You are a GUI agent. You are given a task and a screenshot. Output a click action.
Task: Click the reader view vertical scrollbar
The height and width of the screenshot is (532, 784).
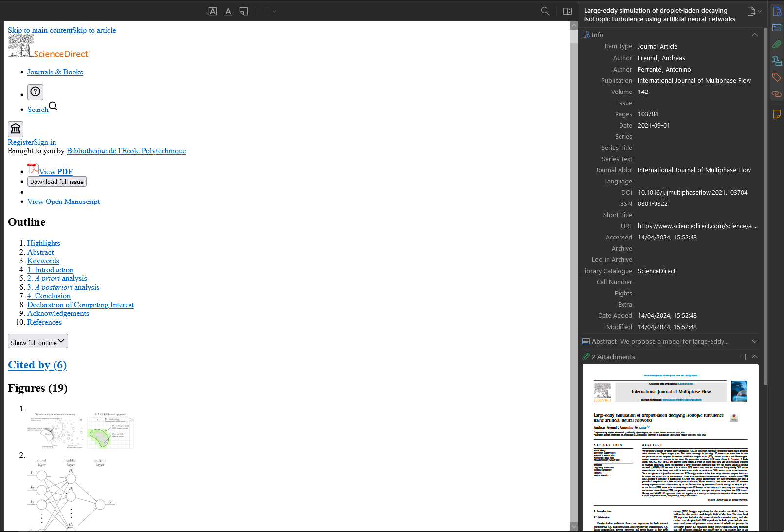(x=573, y=275)
